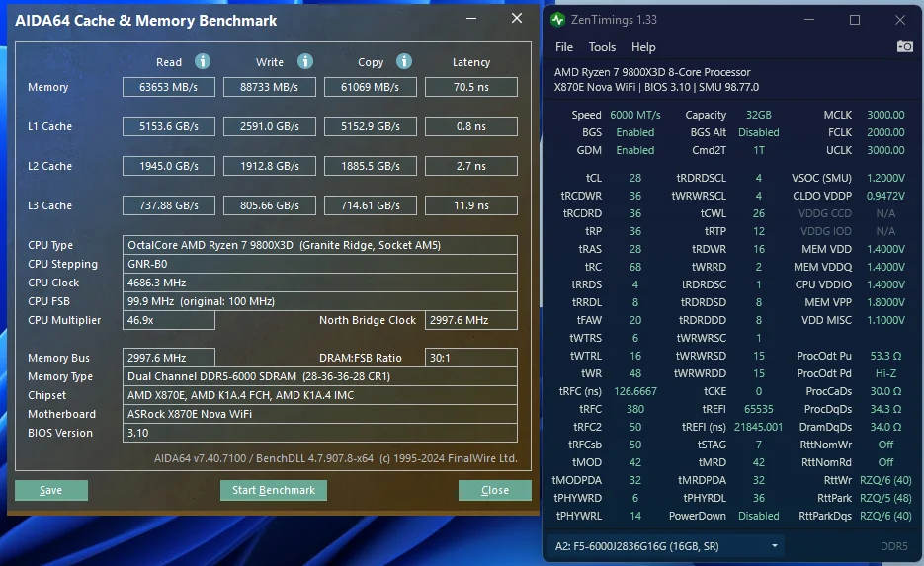Click the Speed value 6000 MT/s in ZenTimings
Viewport: 924px width, 566px height.
(634, 115)
